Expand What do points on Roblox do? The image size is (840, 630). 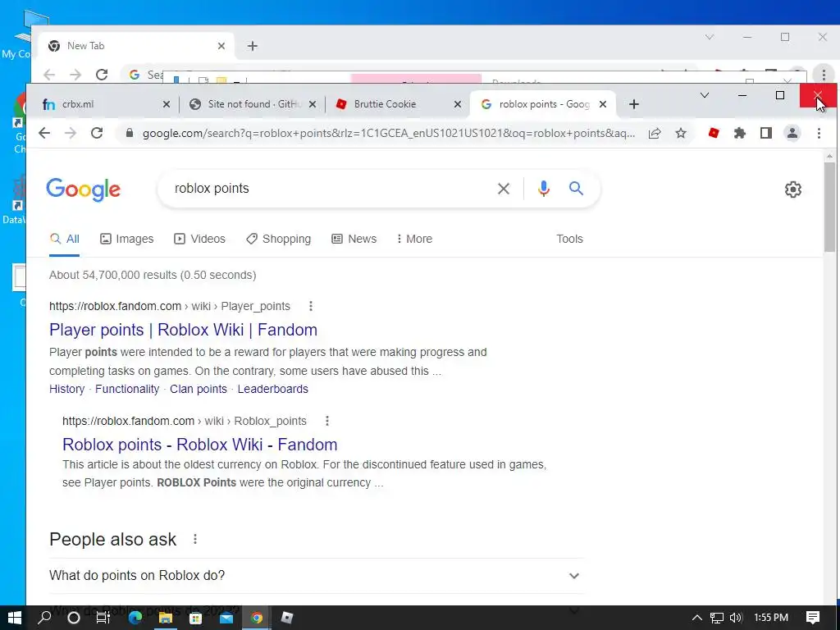pyautogui.click(x=316, y=575)
